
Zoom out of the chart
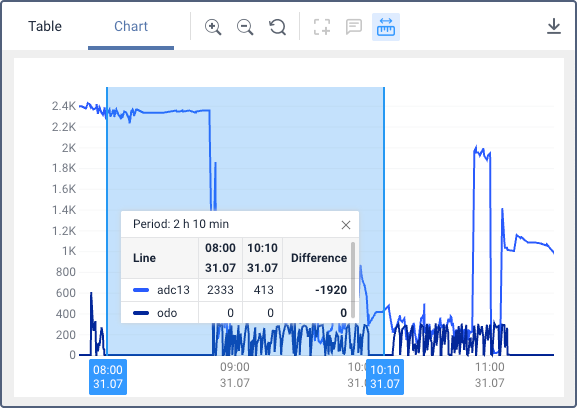pos(245,27)
